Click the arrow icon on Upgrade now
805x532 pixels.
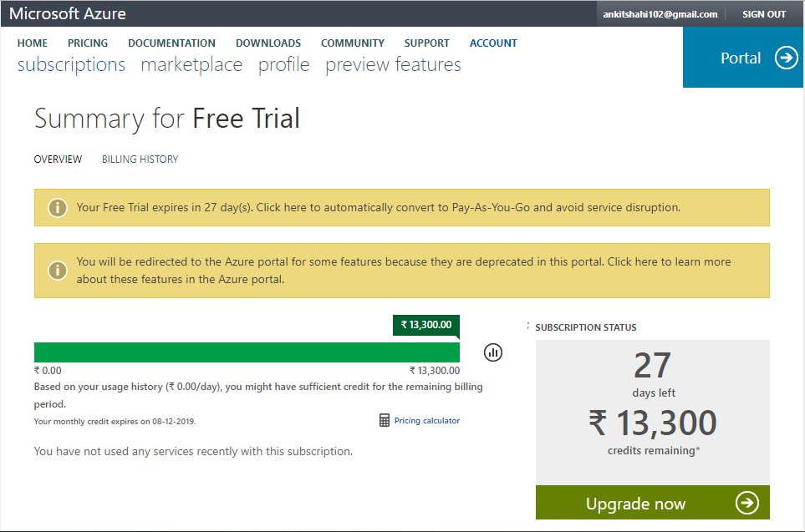(x=747, y=503)
